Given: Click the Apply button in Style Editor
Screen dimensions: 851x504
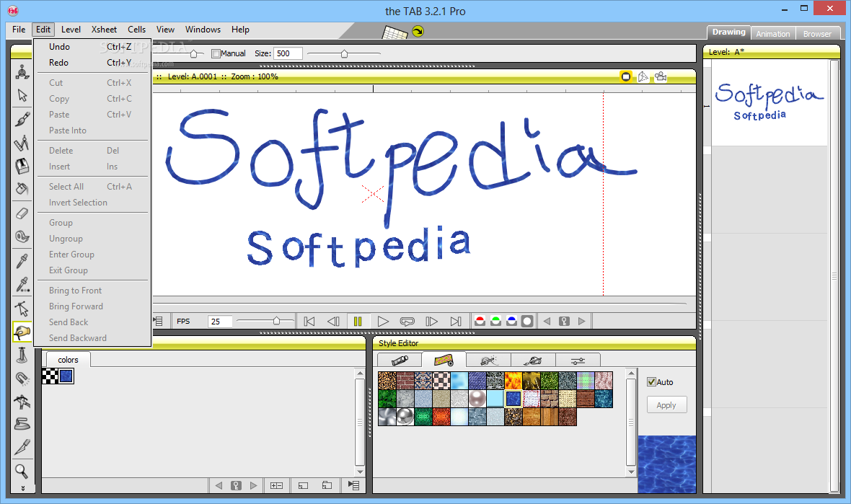Looking at the screenshot, I should point(666,404).
